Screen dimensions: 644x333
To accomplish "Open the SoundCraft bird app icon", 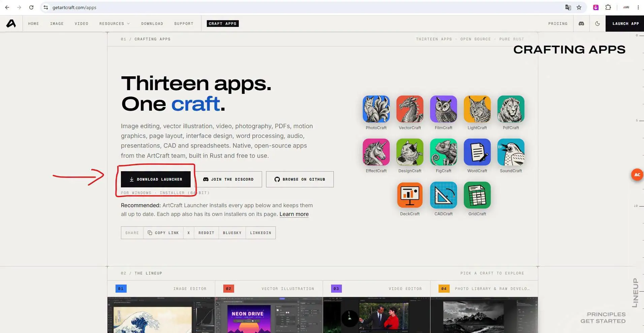I will 511,152.
